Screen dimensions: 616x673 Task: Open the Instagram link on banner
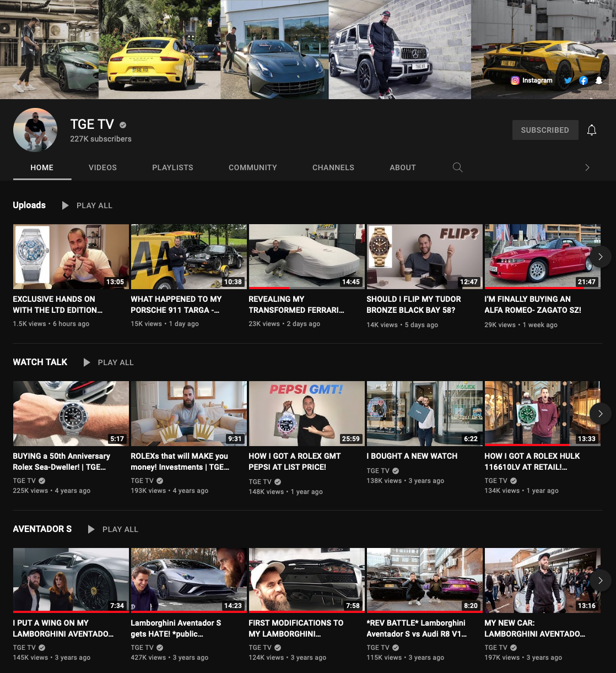pyautogui.click(x=532, y=80)
